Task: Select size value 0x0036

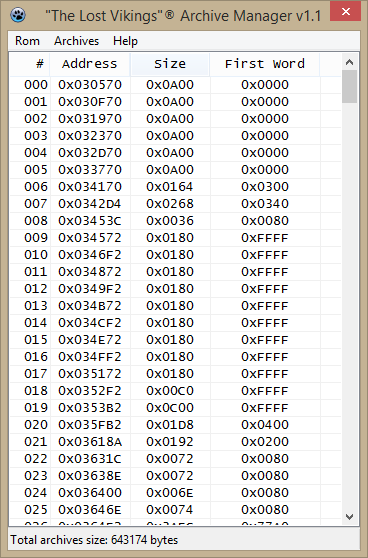Action: pyautogui.click(x=170, y=221)
